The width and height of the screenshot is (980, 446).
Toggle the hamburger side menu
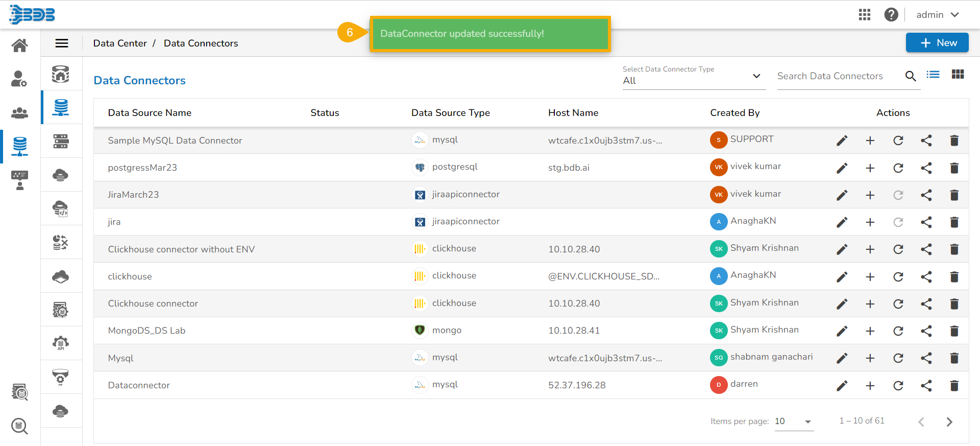[x=62, y=43]
